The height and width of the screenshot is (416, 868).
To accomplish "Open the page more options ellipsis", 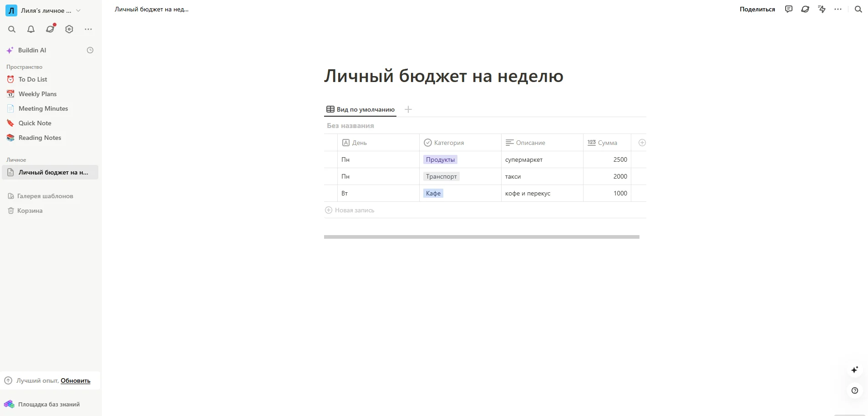I will (x=838, y=9).
